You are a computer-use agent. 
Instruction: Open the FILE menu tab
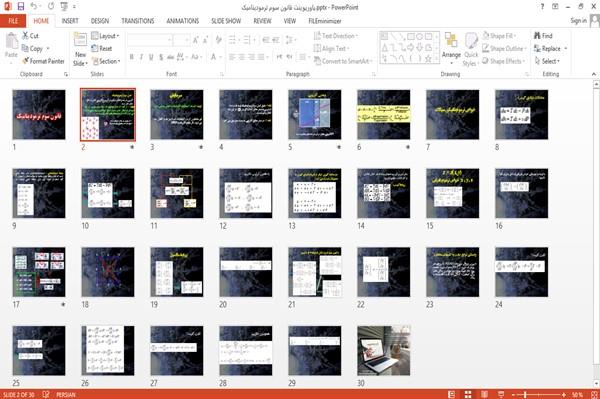pos(13,21)
